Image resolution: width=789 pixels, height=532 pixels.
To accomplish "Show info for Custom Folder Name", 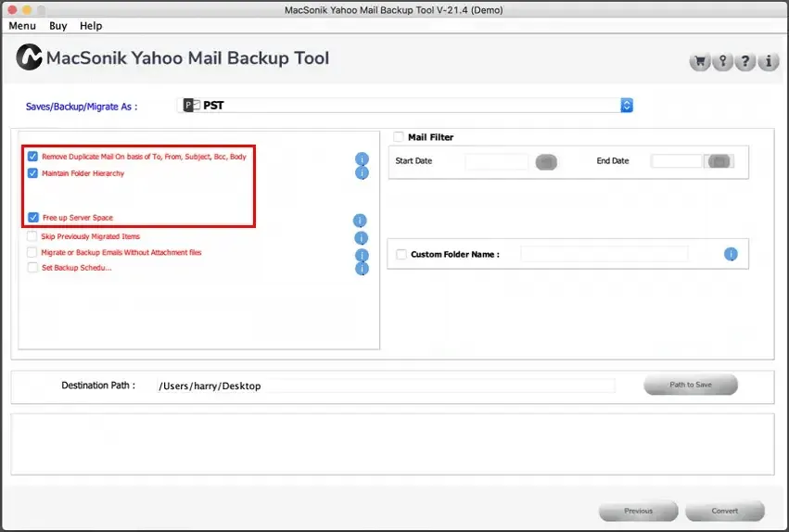I will (731, 254).
